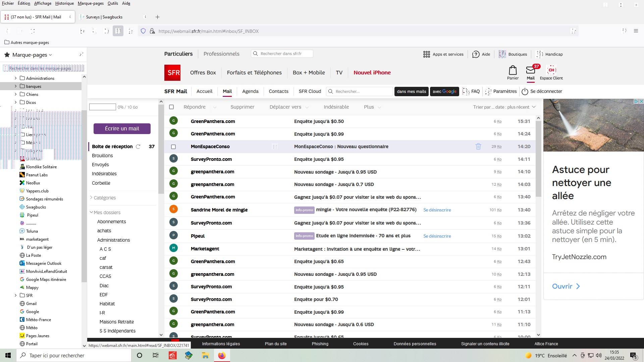Expand the banques bookmark folder
The image size is (644, 362).
pos(15,86)
